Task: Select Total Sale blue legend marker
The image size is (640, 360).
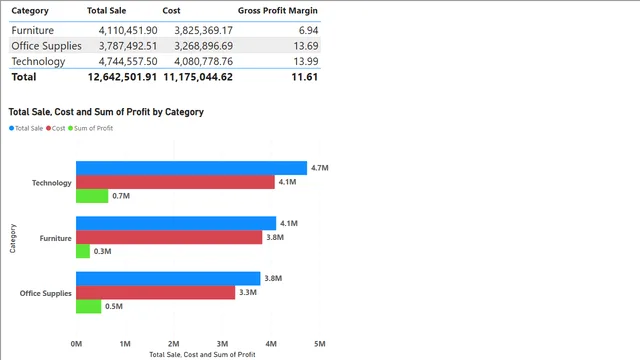Action: point(11,128)
